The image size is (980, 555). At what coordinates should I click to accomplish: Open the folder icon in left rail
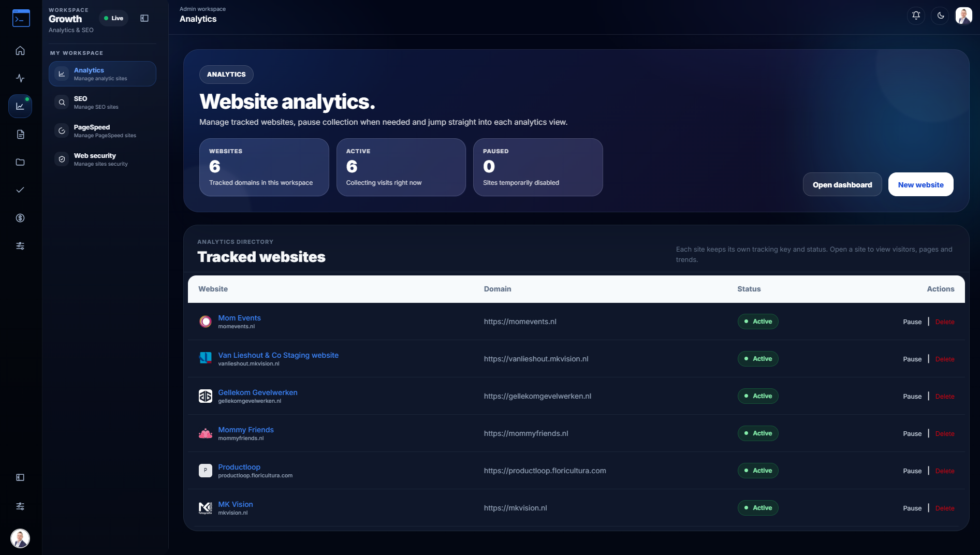20,162
